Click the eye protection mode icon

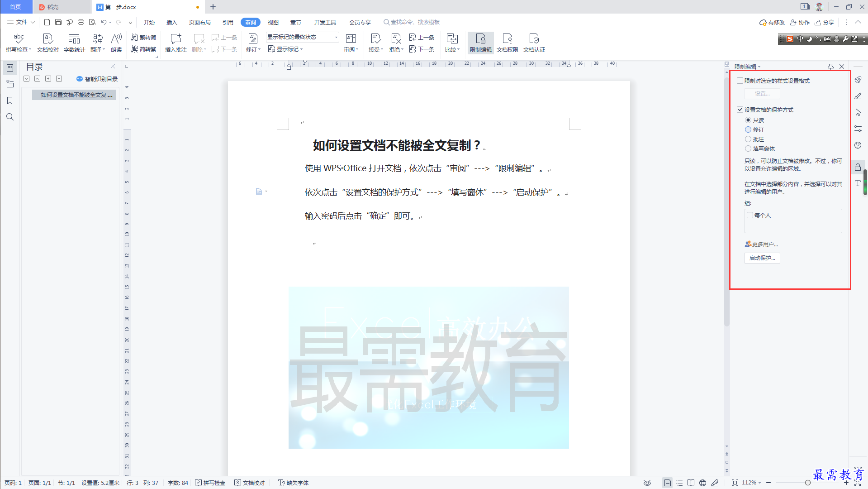point(647,483)
